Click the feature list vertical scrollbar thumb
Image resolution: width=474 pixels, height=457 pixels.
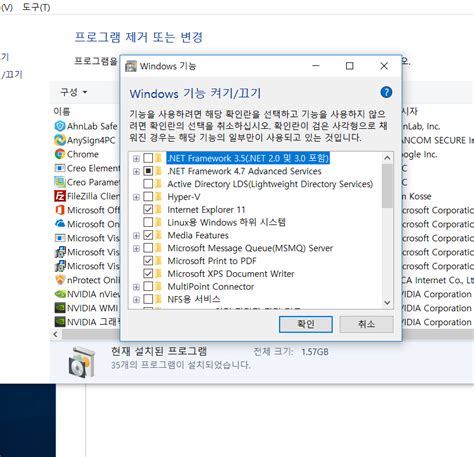click(387, 186)
